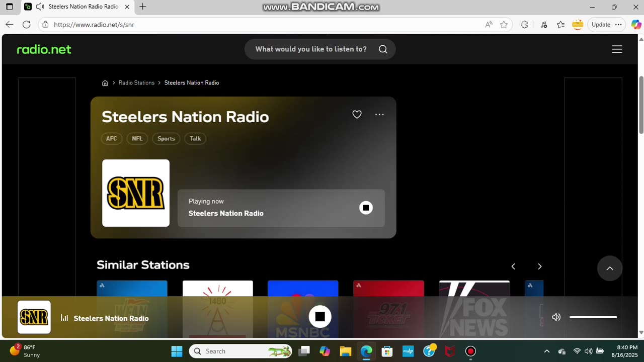Screen dimensions: 644x362
Task: Select the NFL tag
Action: [x=137, y=139]
